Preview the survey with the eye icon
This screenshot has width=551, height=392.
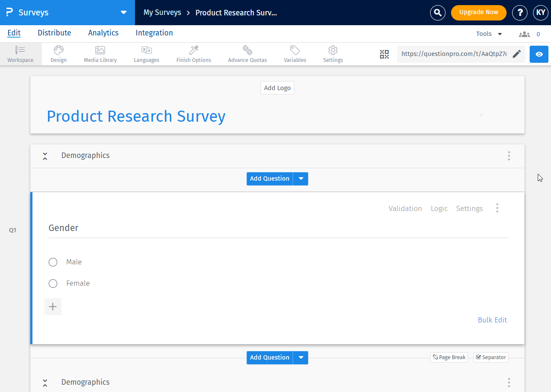click(x=539, y=54)
